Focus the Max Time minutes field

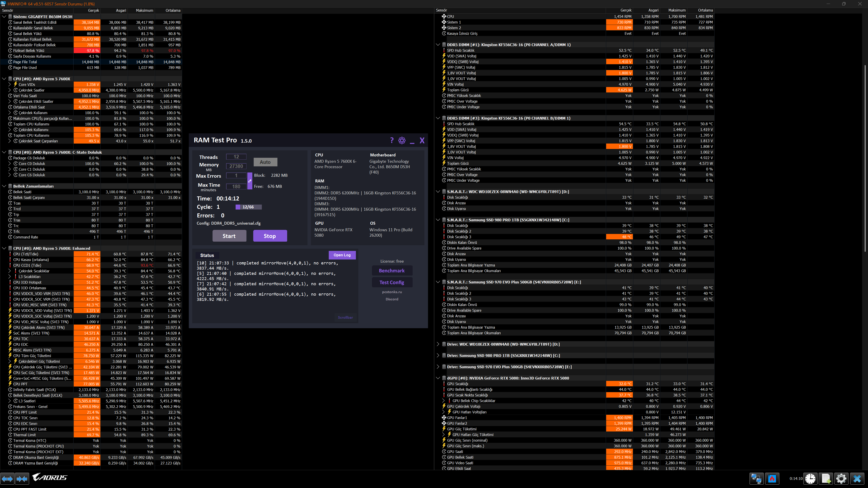pos(236,186)
